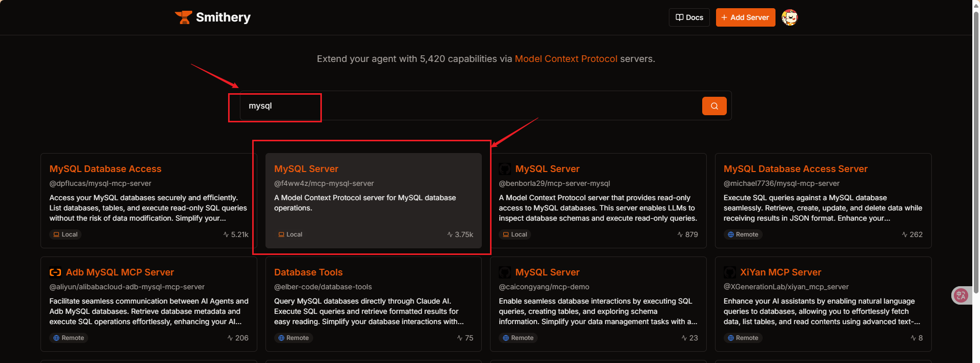
Task: Click the Remote badge on Adb MySQL card
Action: [69, 338]
